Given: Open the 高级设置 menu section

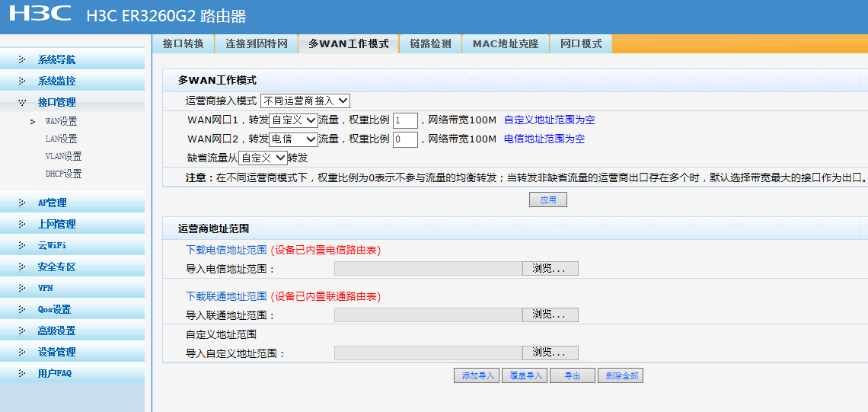Looking at the screenshot, I should (x=72, y=331).
